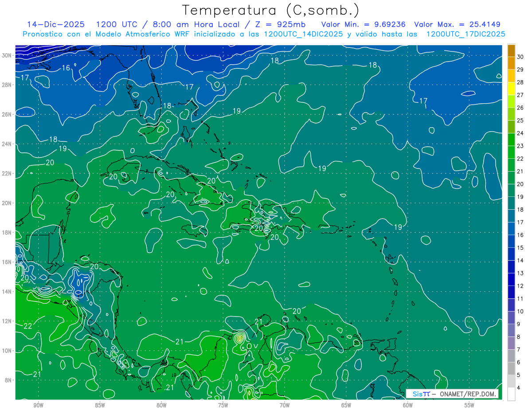Click latitude axis label '28N'
The image size is (532, 411).
pos(8,85)
